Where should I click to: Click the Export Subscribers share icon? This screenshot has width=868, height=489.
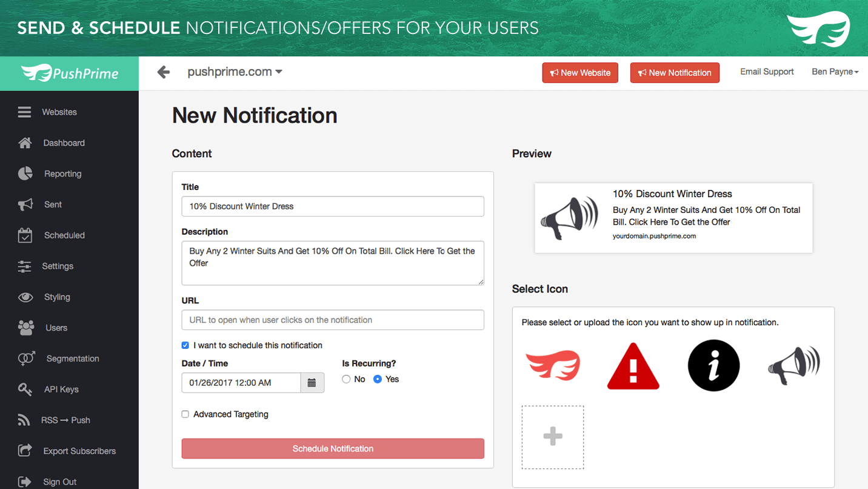[25, 451]
